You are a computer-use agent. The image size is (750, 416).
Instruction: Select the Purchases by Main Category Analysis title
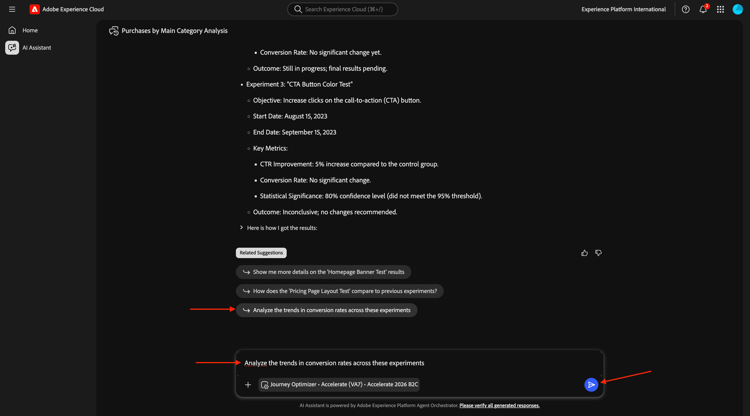[x=175, y=31]
